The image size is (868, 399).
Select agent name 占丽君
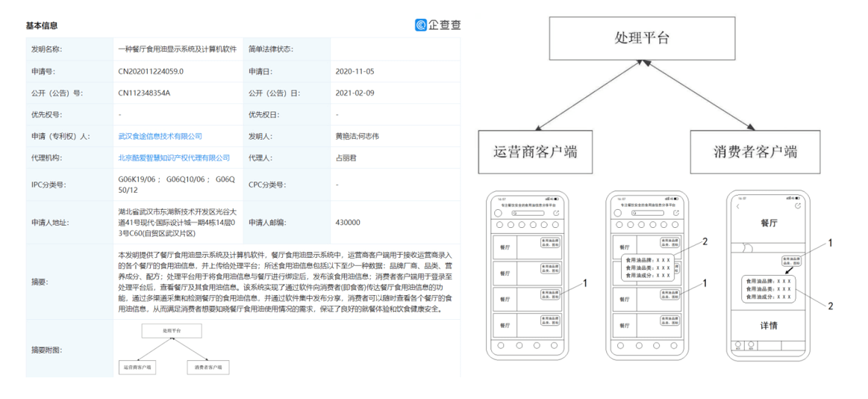coord(347,158)
